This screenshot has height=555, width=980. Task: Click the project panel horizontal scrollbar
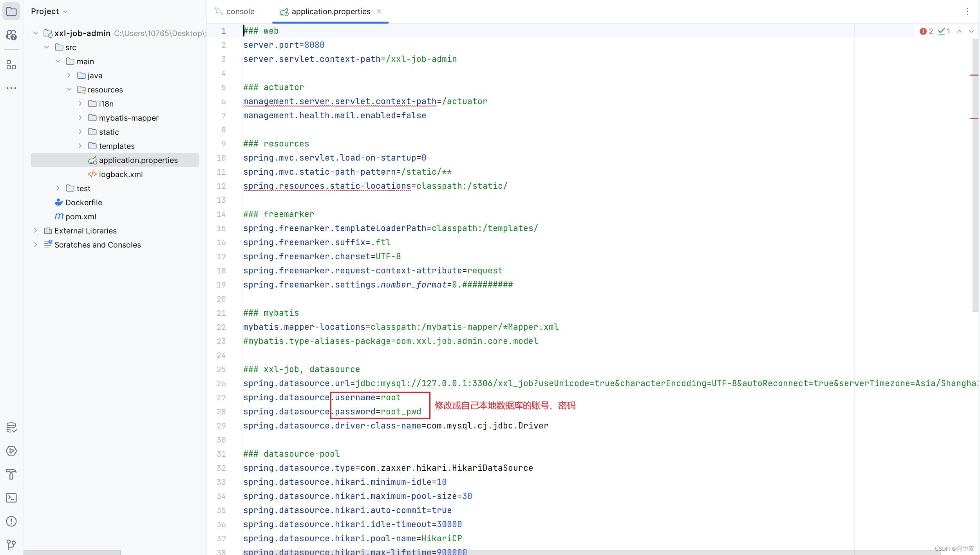(72, 552)
